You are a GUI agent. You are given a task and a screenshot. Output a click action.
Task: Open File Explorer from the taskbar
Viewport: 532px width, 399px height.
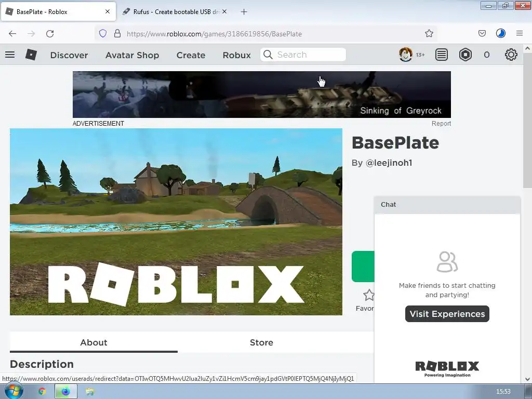[90, 392]
